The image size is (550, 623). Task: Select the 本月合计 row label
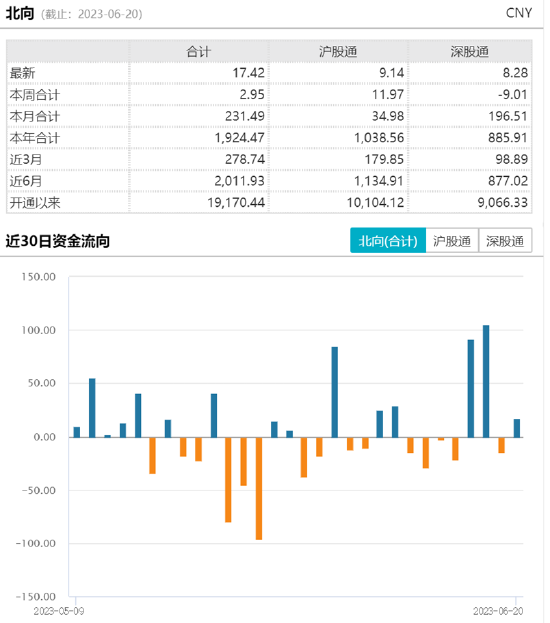(x=35, y=116)
